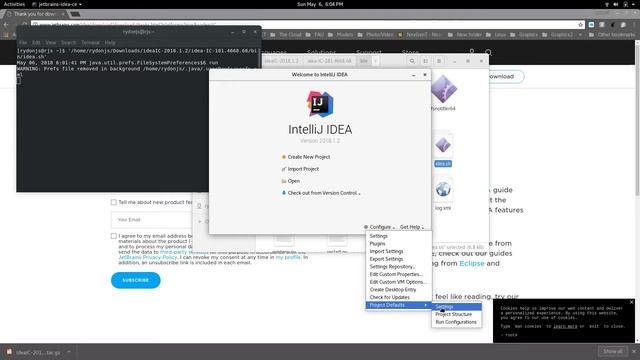The image size is (640, 360).
Task: Open JetBrains Privacy Policy link
Action: (x=148, y=258)
